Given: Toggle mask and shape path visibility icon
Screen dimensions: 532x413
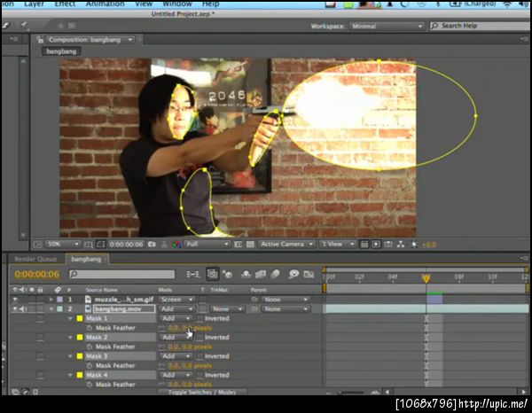Looking at the screenshot, I should pos(100,244).
